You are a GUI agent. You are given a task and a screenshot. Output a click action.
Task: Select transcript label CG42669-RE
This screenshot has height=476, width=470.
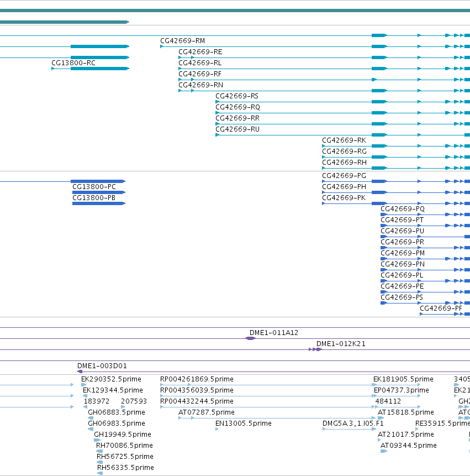tap(200, 52)
